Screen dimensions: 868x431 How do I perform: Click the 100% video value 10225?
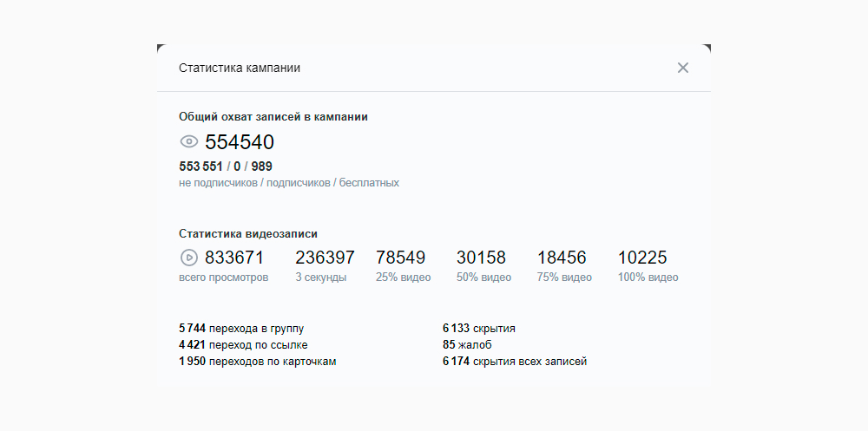[x=642, y=258]
